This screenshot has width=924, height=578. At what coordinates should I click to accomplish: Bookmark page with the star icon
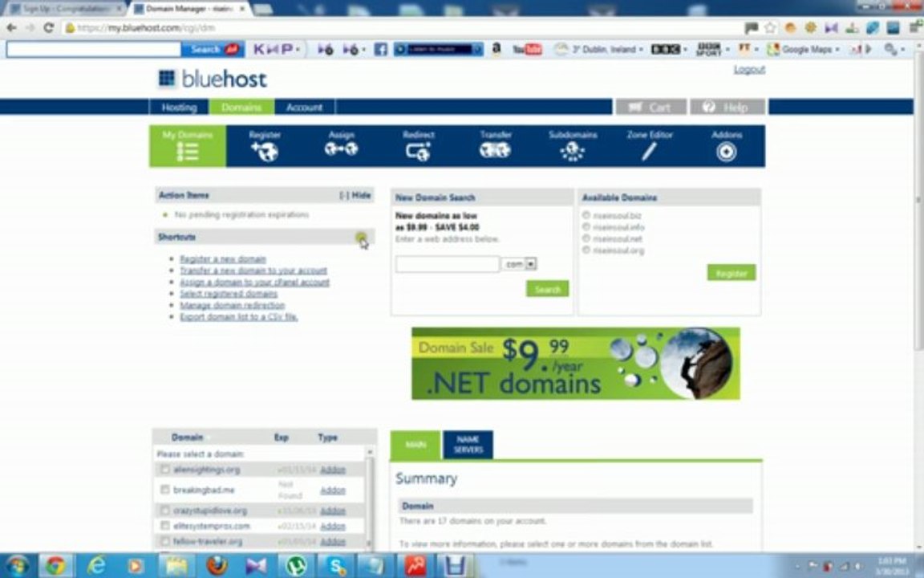pyautogui.click(x=770, y=28)
